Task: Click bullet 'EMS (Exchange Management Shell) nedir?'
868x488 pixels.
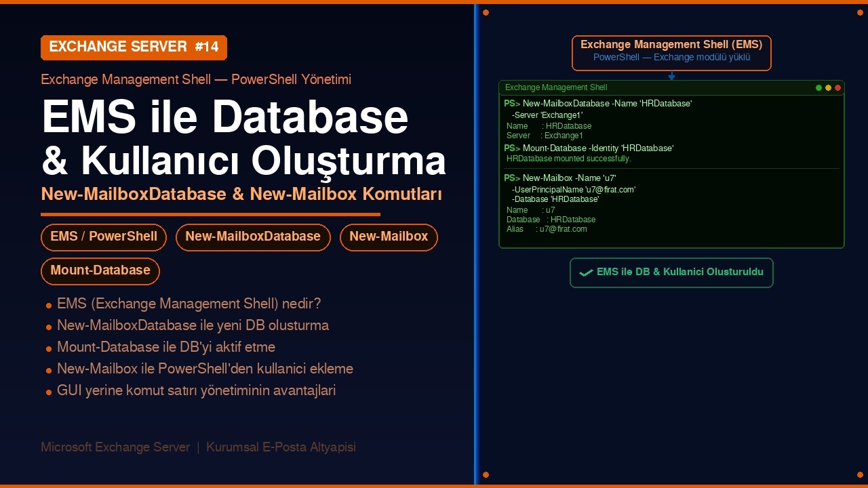Action: 189,304
